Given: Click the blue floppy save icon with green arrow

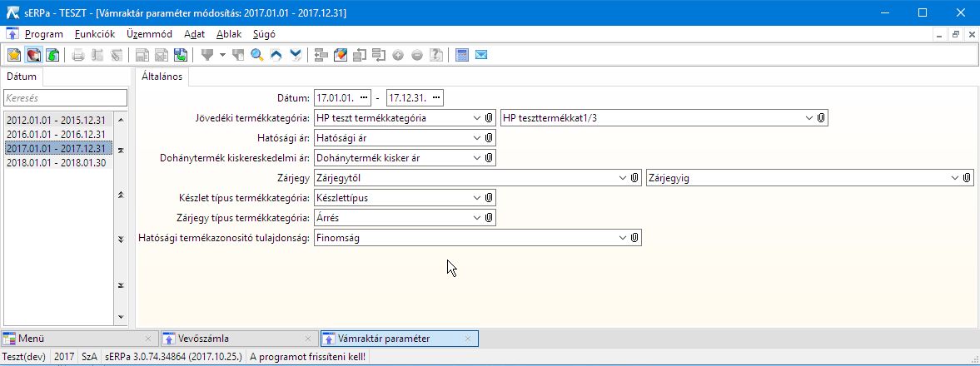Looking at the screenshot, I should 180,55.
